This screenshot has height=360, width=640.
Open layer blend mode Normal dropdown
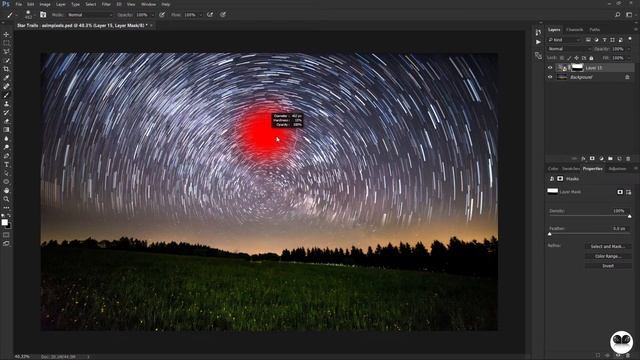tap(569, 49)
